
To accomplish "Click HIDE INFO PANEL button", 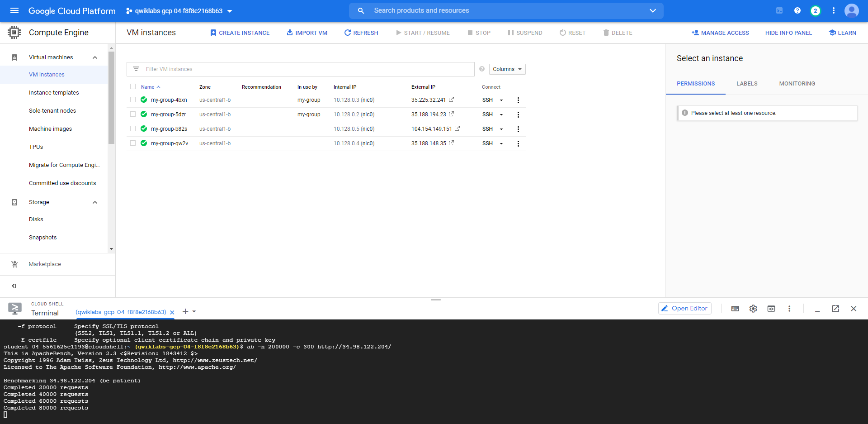I will coord(788,33).
